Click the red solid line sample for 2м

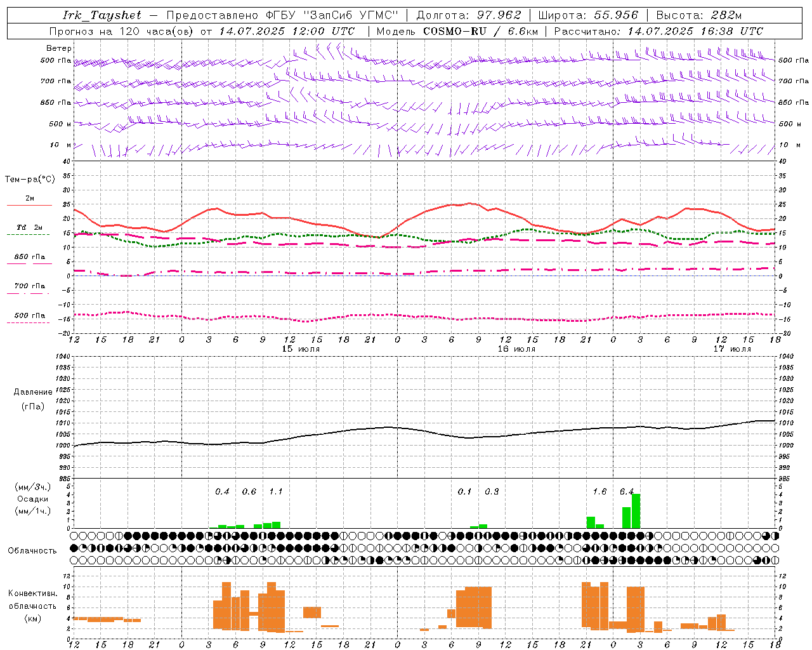click(29, 205)
